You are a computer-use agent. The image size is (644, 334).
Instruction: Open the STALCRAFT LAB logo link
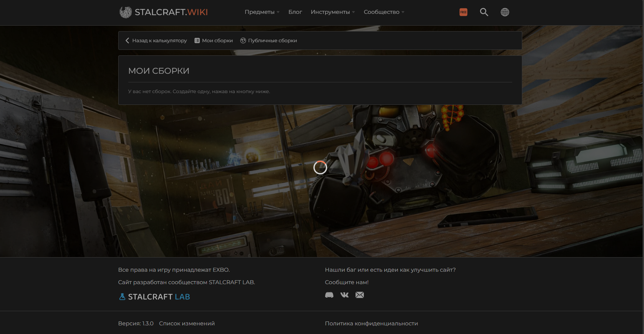pos(154,297)
